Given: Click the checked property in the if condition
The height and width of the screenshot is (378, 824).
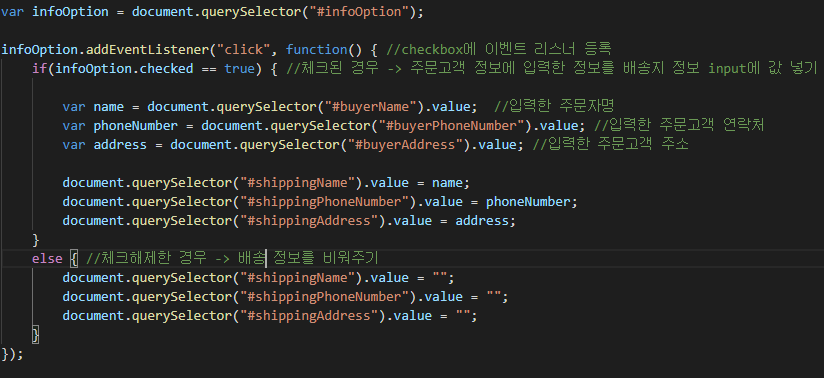Looking at the screenshot, I should click(x=166, y=68).
